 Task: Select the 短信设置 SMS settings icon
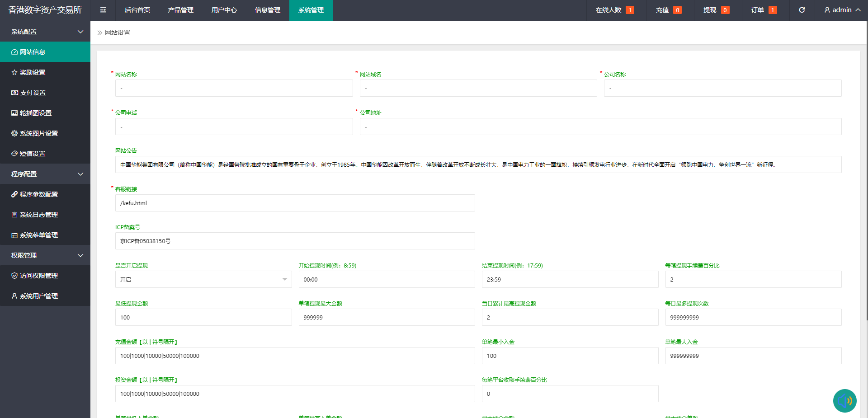coord(14,153)
